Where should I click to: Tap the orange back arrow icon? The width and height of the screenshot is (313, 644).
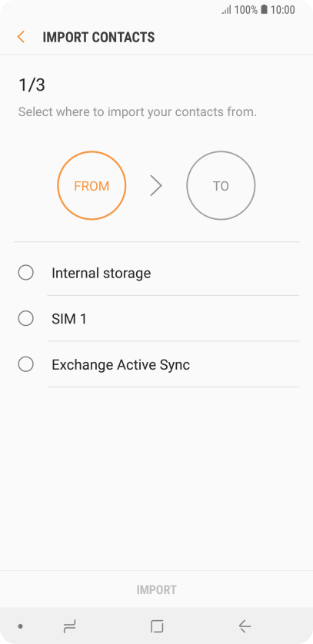[x=21, y=37]
